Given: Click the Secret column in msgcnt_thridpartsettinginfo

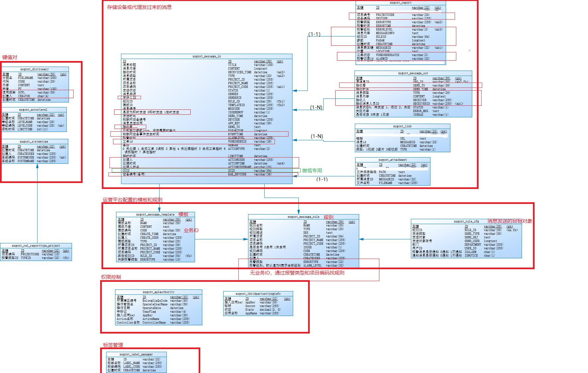Looking at the screenshot, I should point(250,306).
